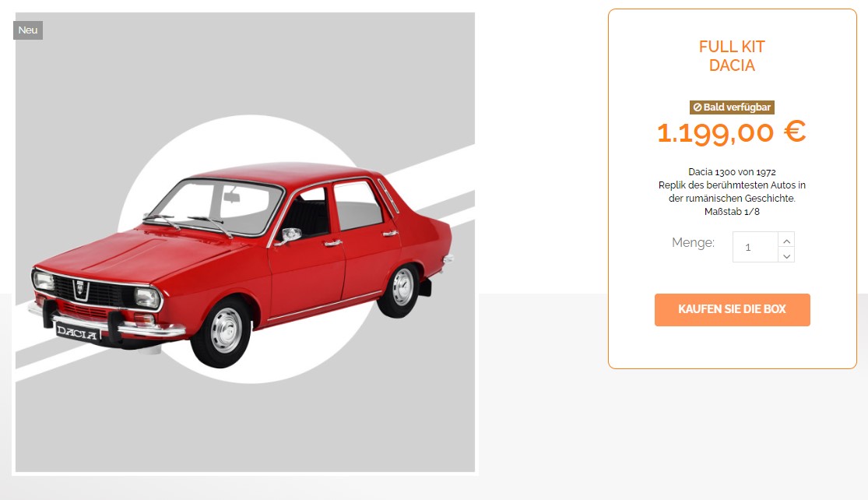
Task: Click the 1.199,00 € price text
Action: pyautogui.click(x=731, y=132)
